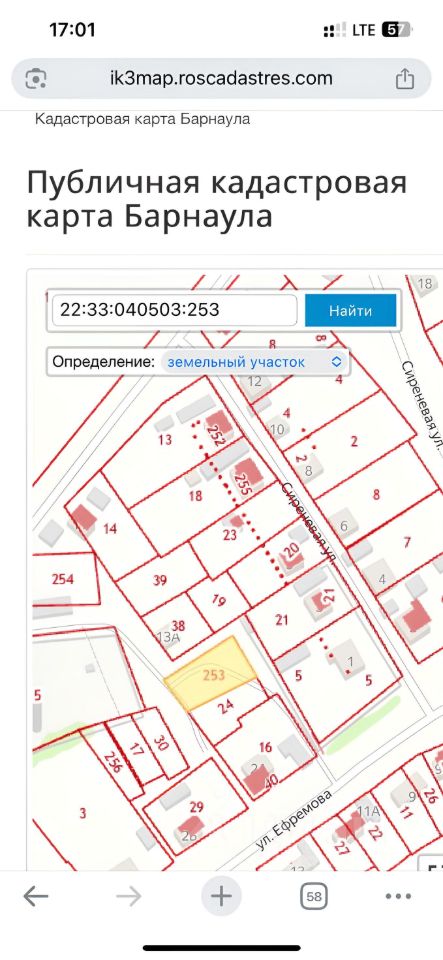Click the red building marked 255
This screenshot has height=960, width=443.
coord(247,474)
